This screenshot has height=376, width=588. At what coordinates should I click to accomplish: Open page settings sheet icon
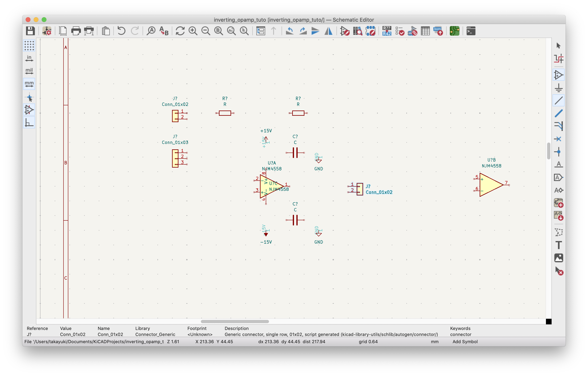click(63, 31)
